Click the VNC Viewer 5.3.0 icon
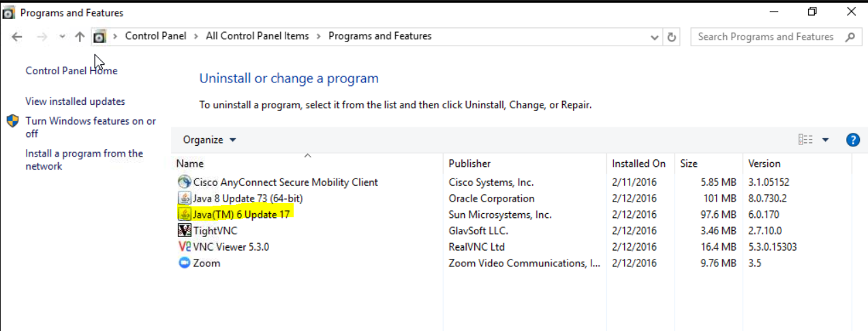 tap(184, 247)
